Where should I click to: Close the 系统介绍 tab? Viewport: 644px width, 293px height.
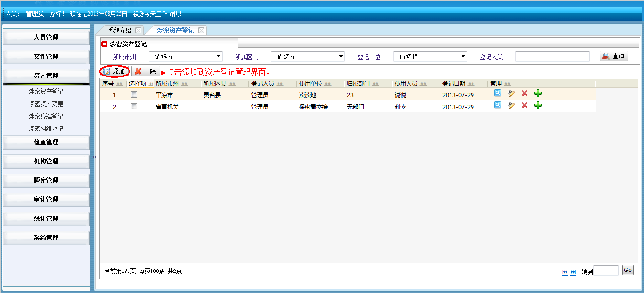coord(138,30)
